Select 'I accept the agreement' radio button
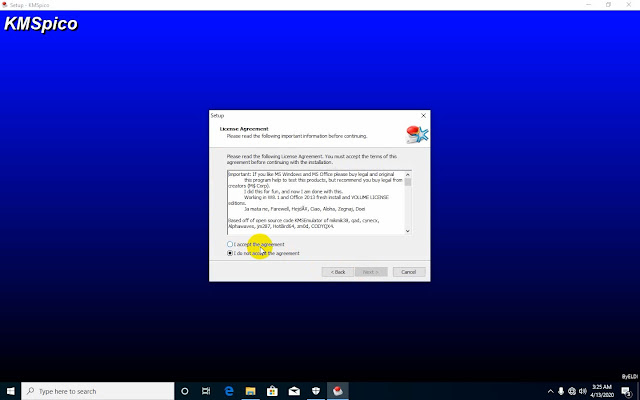The width and height of the screenshot is (640, 400). (x=230, y=244)
